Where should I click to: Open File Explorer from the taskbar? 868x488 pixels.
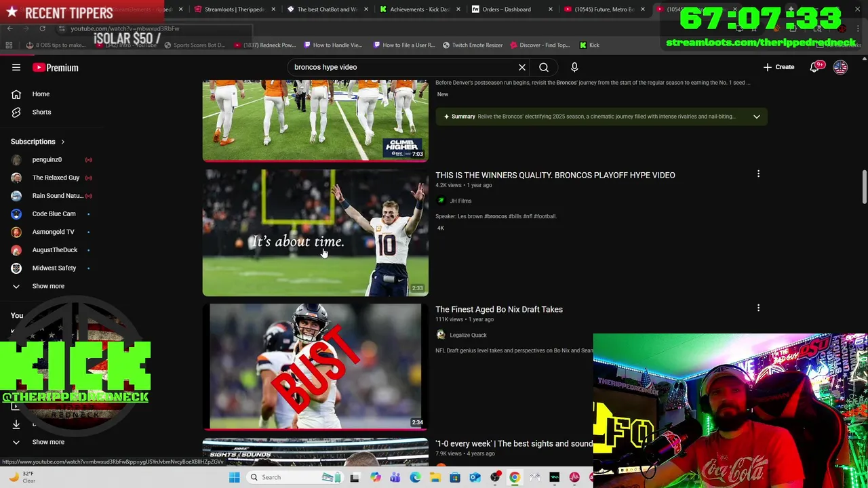pyautogui.click(x=435, y=477)
